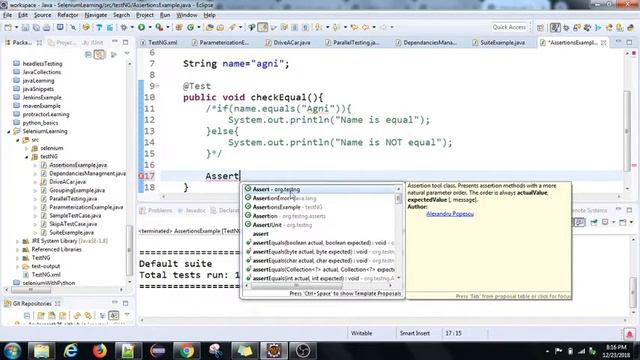Maximize the editor area icon
The width and height of the screenshot is (640, 360).
click(x=629, y=42)
